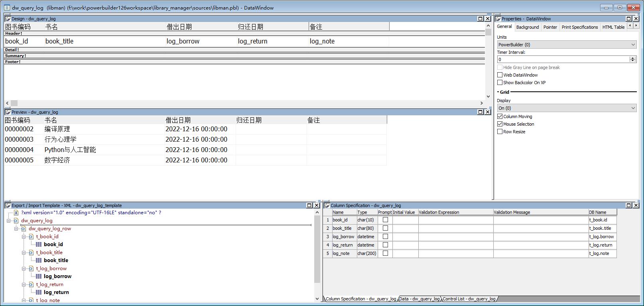The width and height of the screenshot is (644, 306).
Task: Open the Grid Display dropdown
Action: (x=633, y=108)
